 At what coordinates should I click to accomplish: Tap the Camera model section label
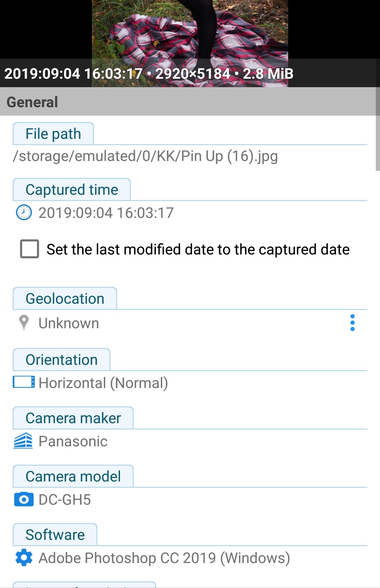tap(73, 476)
